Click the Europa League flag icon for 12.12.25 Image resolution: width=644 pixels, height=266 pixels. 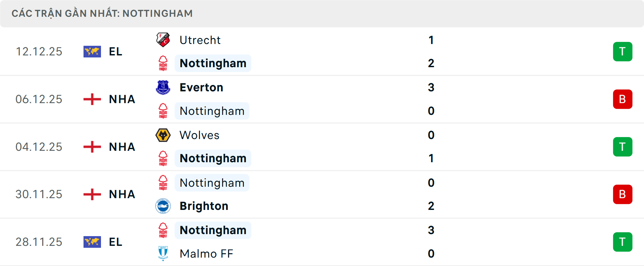pyautogui.click(x=92, y=51)
